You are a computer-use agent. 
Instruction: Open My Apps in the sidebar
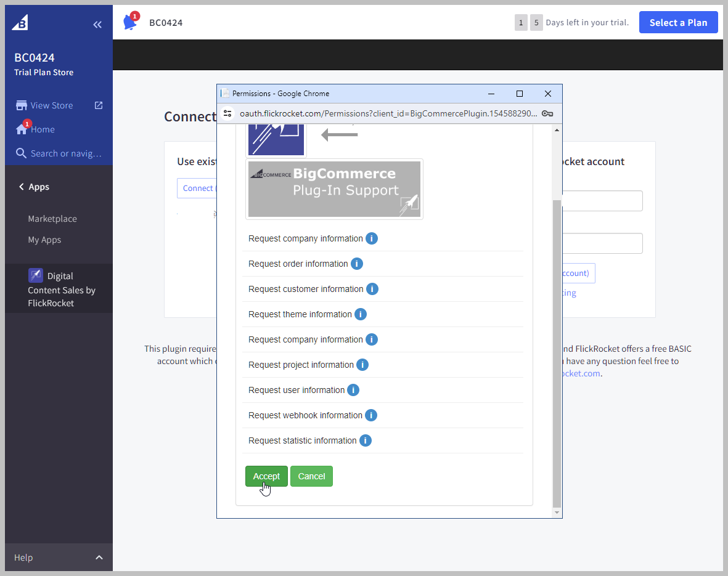click(x=44, y=240)
